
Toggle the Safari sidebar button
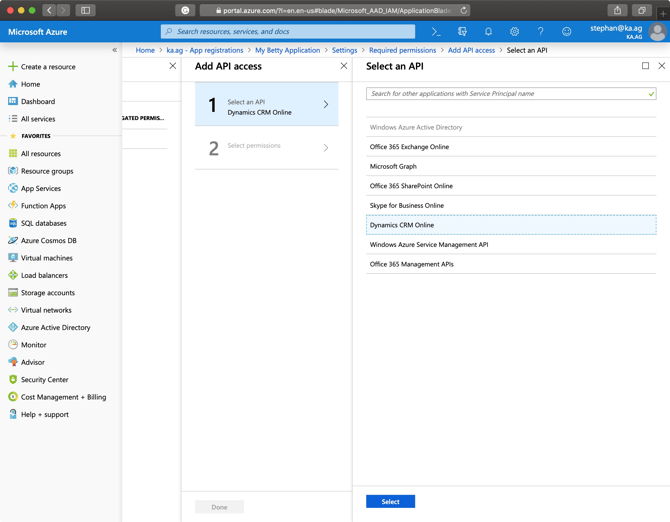point(85,10)
